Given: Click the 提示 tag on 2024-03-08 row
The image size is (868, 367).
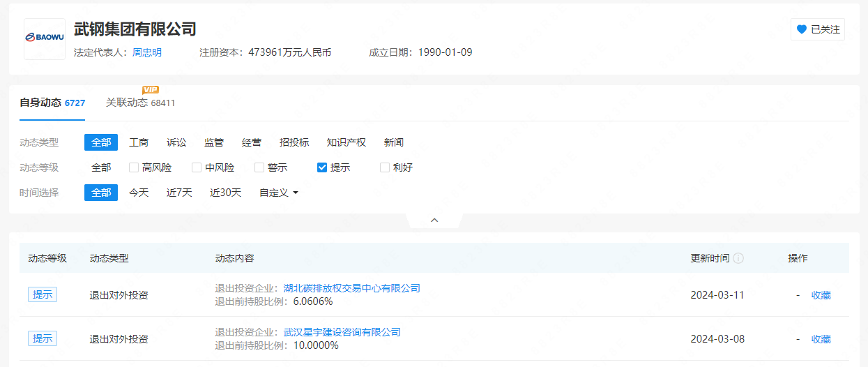Looking at the screenshot, I should 43,338.
